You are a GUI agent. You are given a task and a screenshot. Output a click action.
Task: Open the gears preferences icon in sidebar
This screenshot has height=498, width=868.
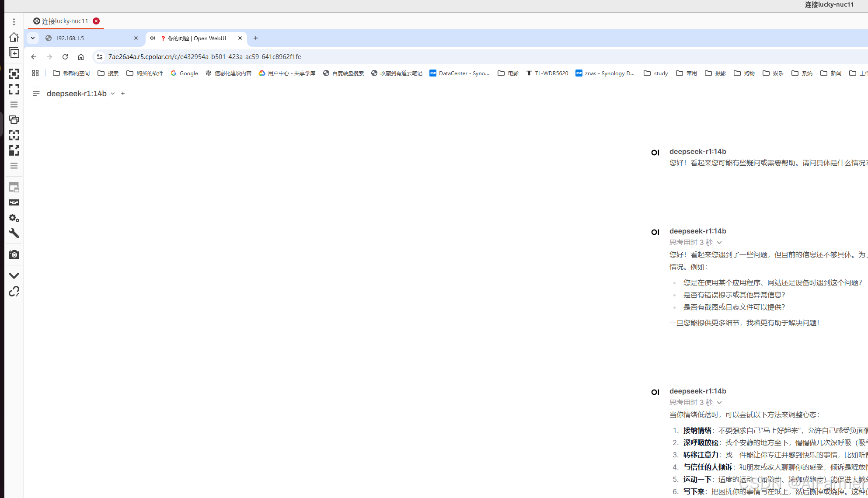pos(14,218)
